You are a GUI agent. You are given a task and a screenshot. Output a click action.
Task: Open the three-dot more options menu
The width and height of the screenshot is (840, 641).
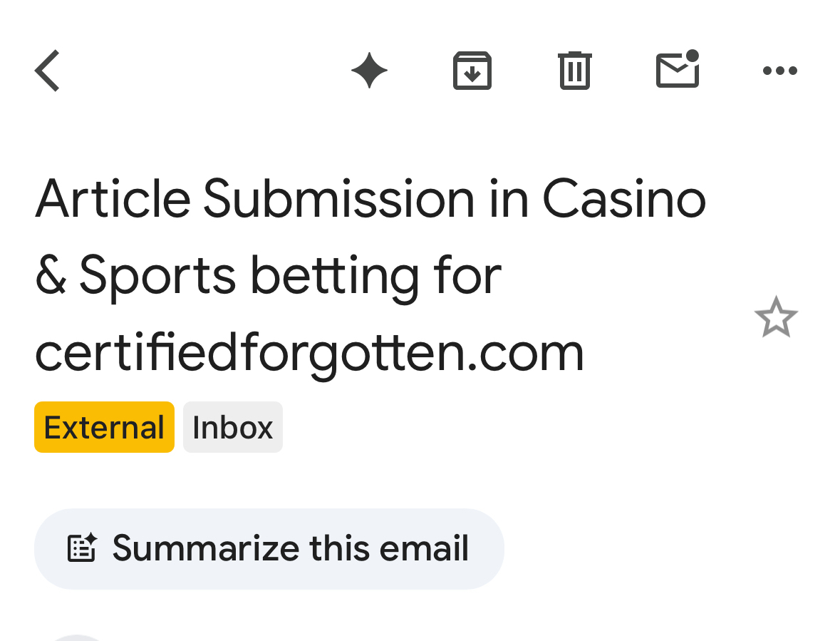[x=779, y=71]
